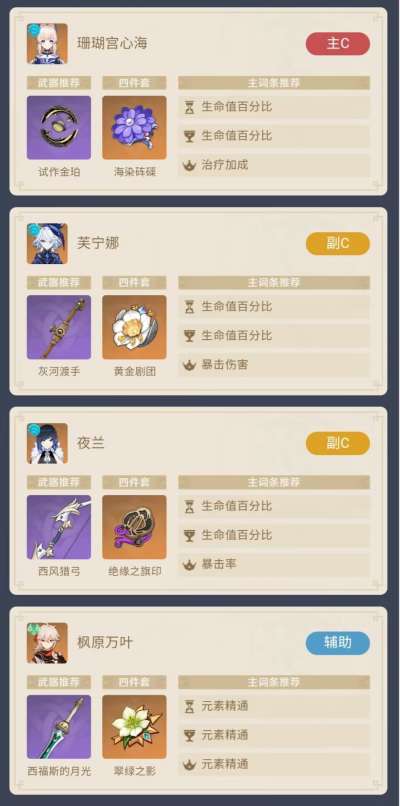Click the 西福斯的月光 sword icon
This screenshot has height=806, width=400.
click(59, 727)
